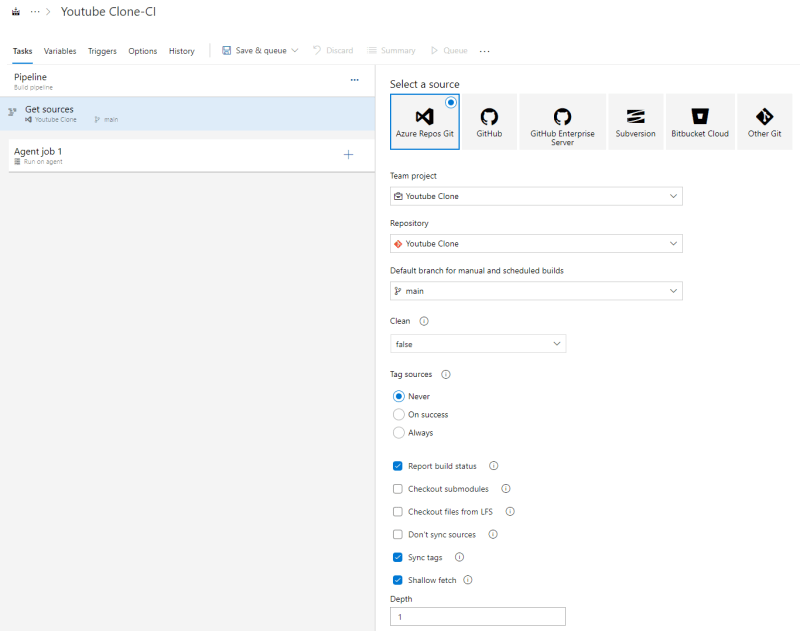Select Never tag sources radio
Image resolution: width=800 pixels, height=631 pixels.
pos(398,396)
